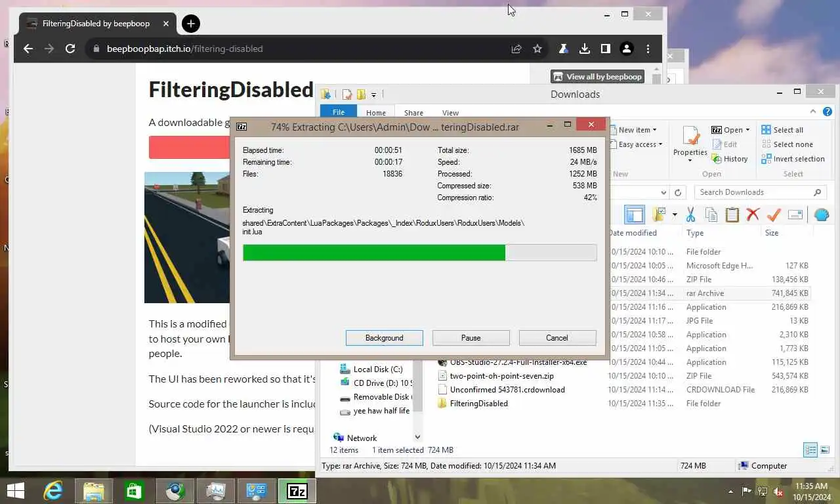
Task: Toggle the navigation pane layout icon
Action: click(634, 215)
